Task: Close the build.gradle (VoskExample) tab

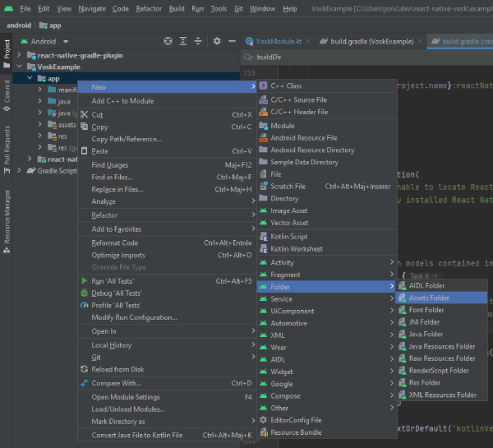Action: coord(420,41)
